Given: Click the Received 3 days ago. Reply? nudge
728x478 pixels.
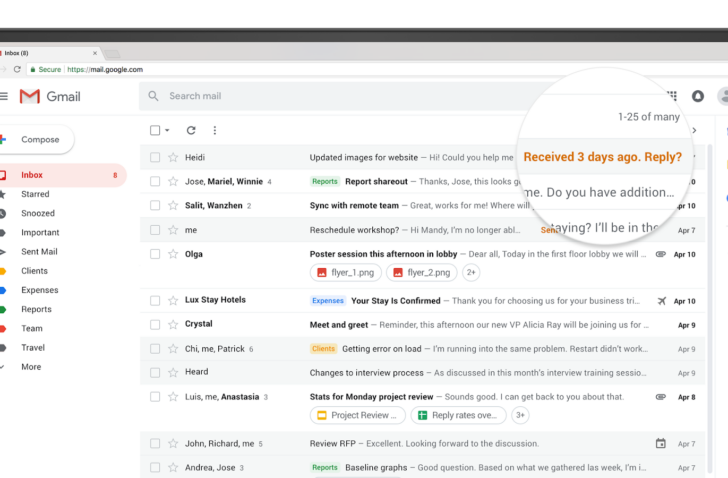Looking at the screenshot, I should tap(603, 157).
